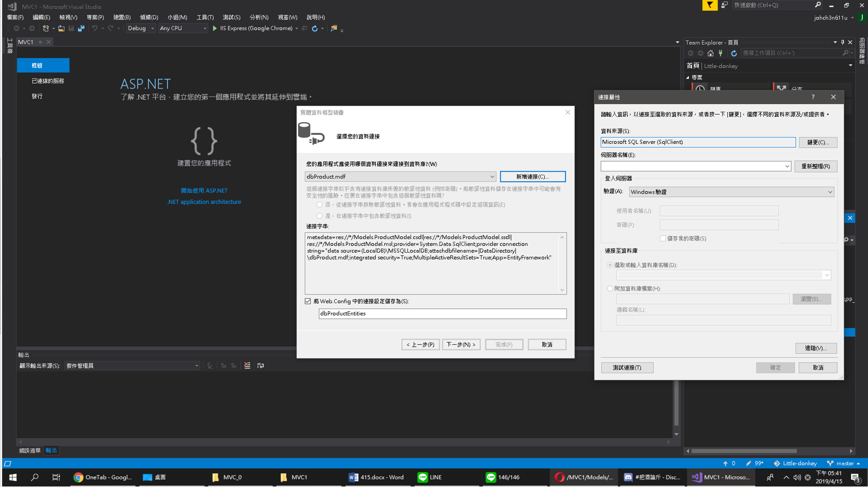868x487 pixels.
Task: Switch to 415.docx Word taskbar item
Action: point(377,477)
